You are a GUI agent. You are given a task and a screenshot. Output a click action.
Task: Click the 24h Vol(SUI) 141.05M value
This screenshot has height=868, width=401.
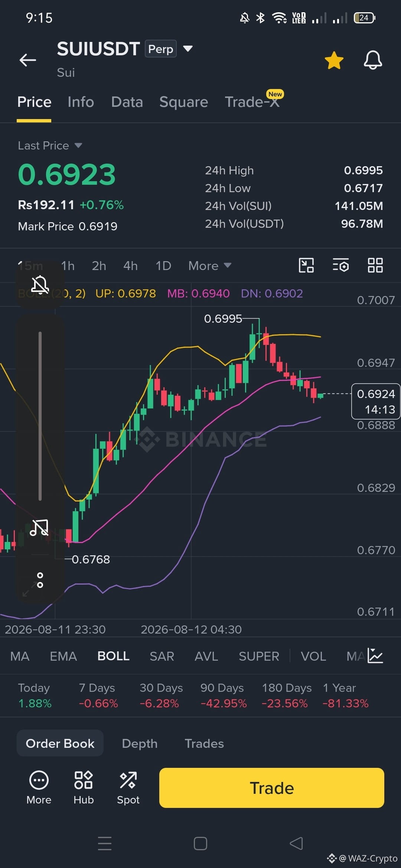click(359, 206)
